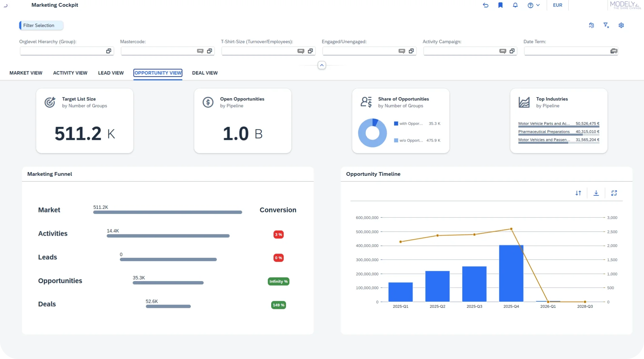Viewport: 644px width, 359px height.
Task: Click the Mastercode input field
Action: [x=158, y=51]
